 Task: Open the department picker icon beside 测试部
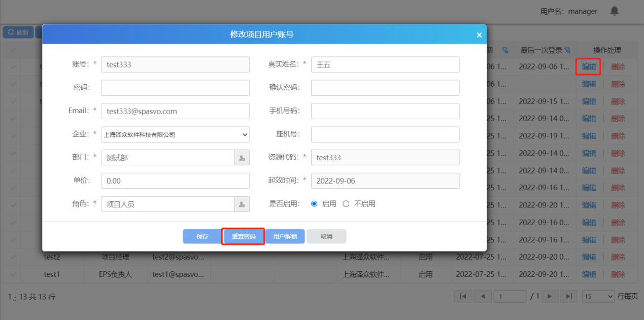242,158
